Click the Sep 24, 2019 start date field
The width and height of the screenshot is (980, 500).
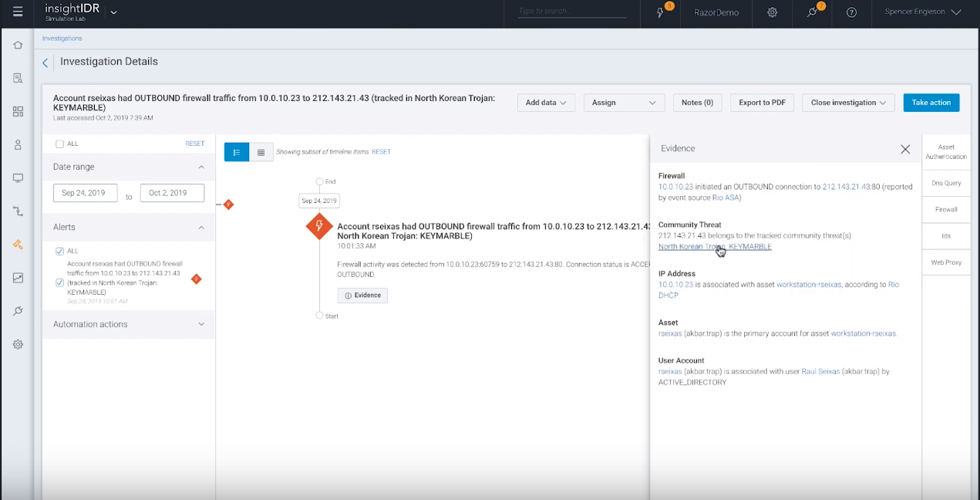pos(85,193)
